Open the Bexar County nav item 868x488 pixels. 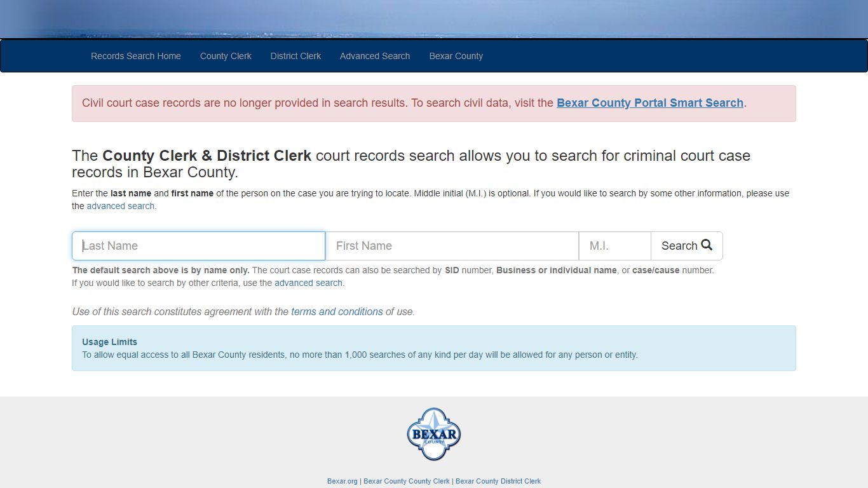tap(456, 56)
